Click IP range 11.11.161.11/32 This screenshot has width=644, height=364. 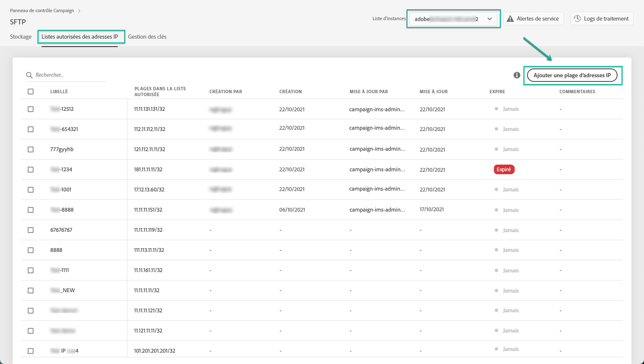[148, 270]
